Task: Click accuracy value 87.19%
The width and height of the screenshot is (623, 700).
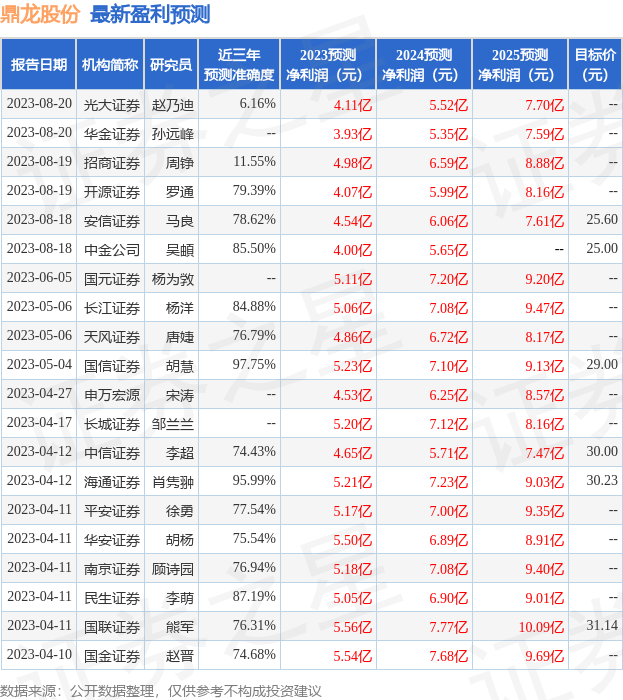Action: click(x=254, y=596)
